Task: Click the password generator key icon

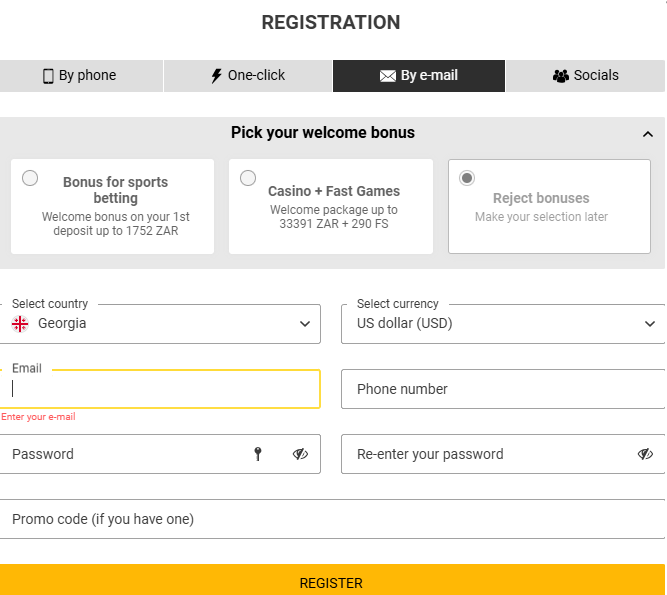Action: pyautogui.click(x=258, y=454)
